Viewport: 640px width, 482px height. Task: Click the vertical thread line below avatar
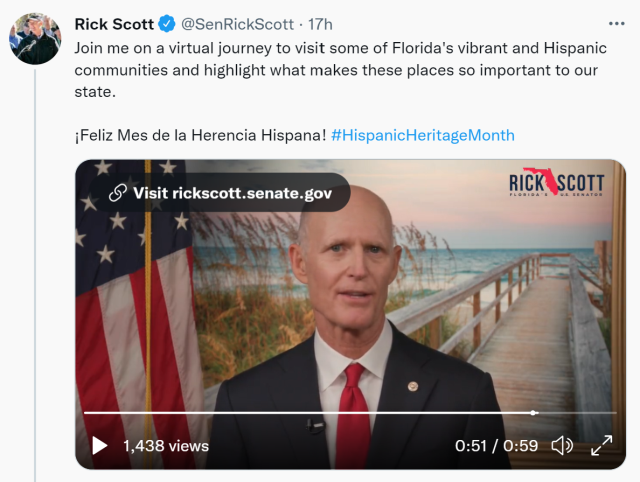(35, 275)
